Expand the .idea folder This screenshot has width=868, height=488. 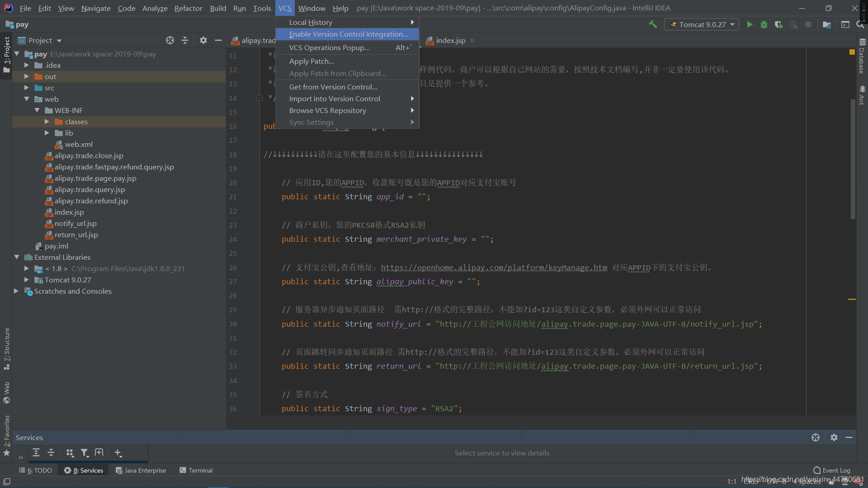[x=27, y=65]
